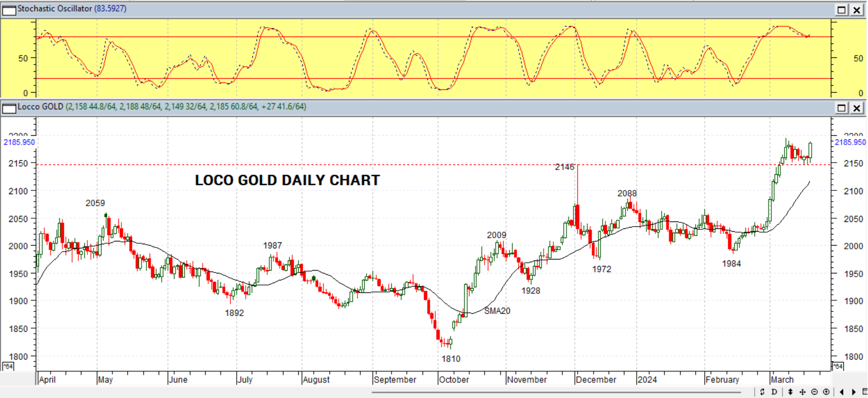Click the left-axis 50 label in oscillator pane

tap(23, 58)
